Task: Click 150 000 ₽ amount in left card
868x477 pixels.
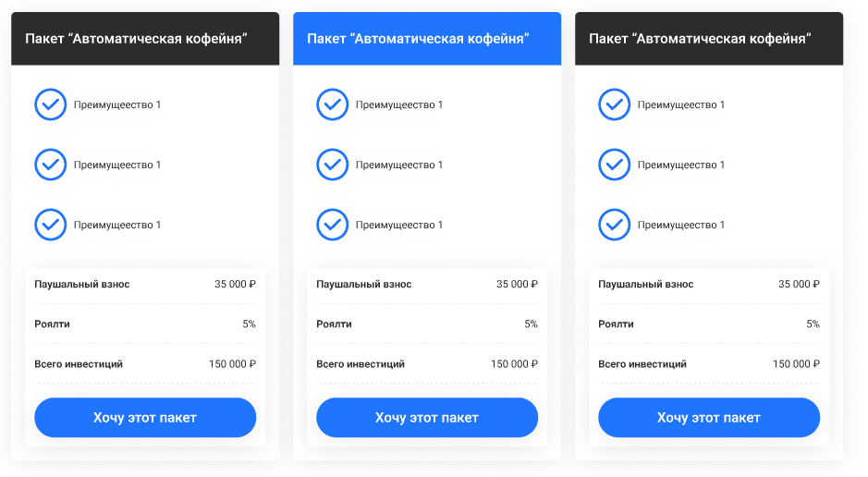Action: 232,364
